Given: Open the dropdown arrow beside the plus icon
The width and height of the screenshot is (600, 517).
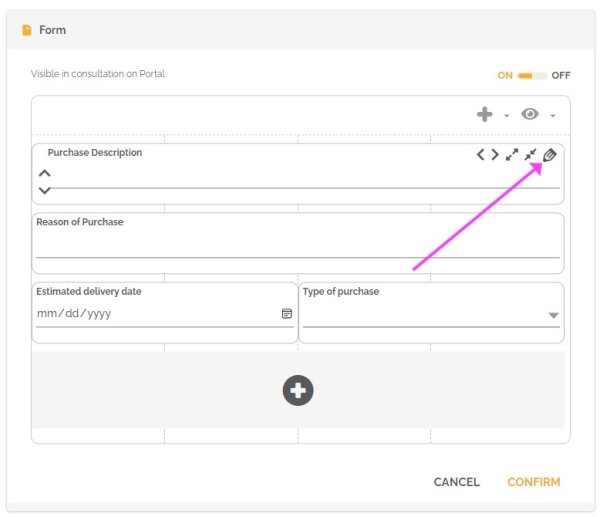Looking at the screenshot, I should pyautogui.click(x=507, y=116).
